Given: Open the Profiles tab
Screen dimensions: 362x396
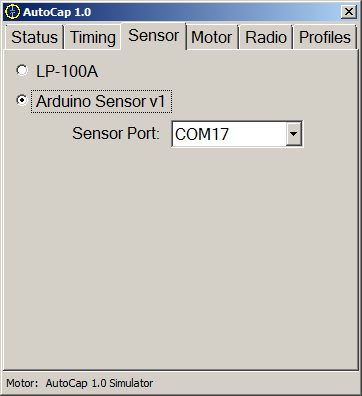Looking at the screenshot, I should pos(325,37).
